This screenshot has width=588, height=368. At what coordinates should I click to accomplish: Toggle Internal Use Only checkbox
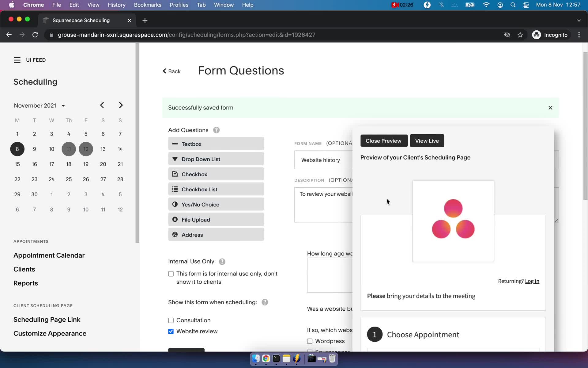tap(171, 273)
